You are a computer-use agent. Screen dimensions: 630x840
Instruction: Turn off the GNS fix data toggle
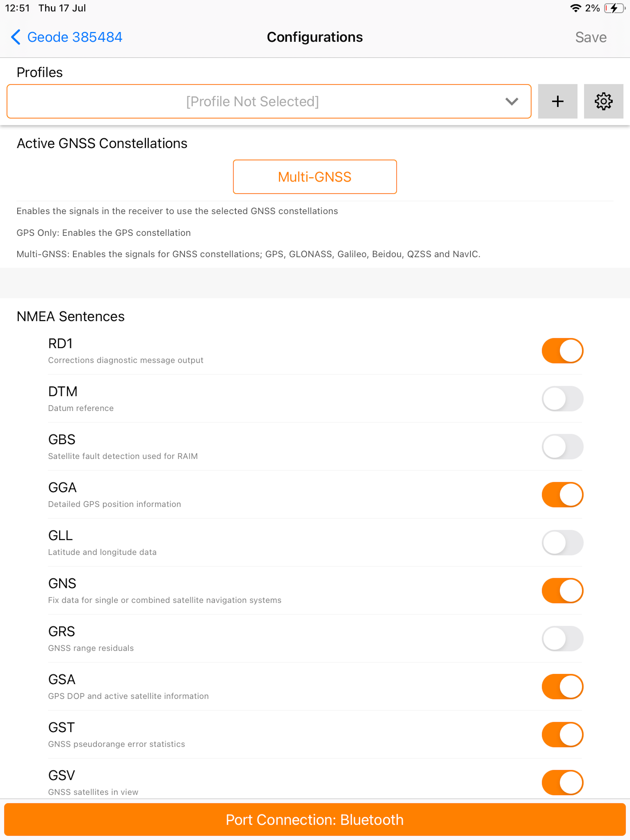[563, 591]
